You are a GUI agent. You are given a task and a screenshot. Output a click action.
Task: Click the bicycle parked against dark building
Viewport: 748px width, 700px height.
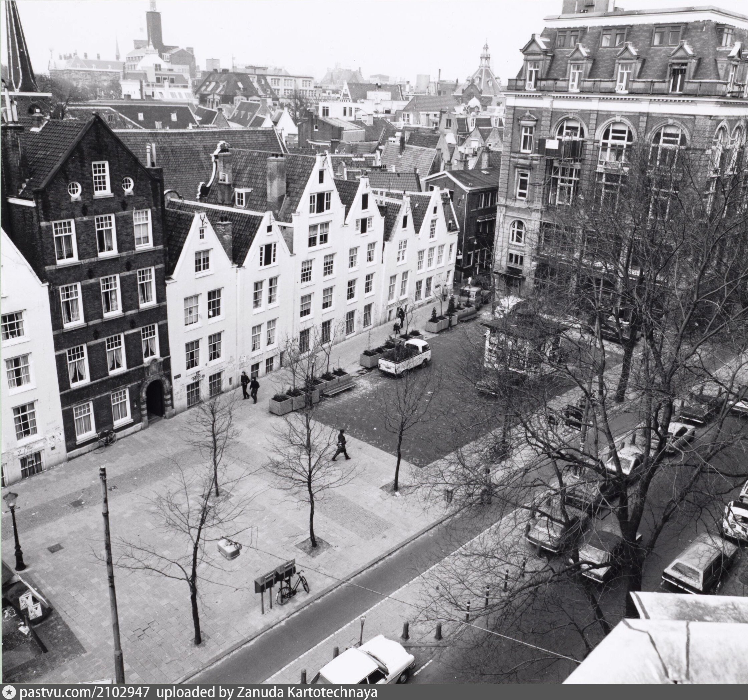coord(105,440)
